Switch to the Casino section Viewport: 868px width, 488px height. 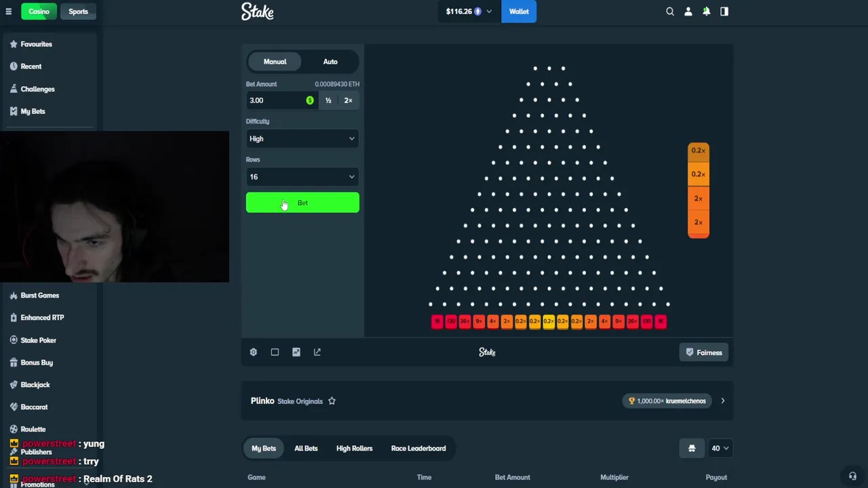tap(39, 12)
